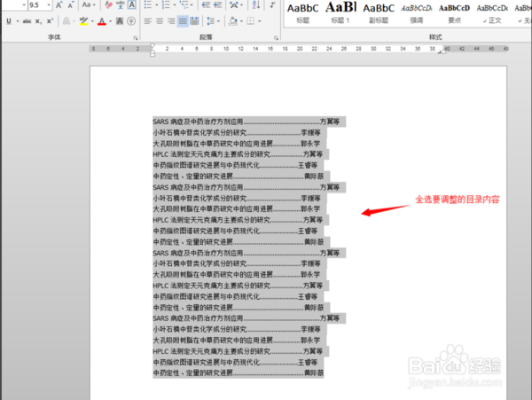The image size is (532, 400).
Task: Apply strikethrough with the abc button
Action: click(27, 21)
